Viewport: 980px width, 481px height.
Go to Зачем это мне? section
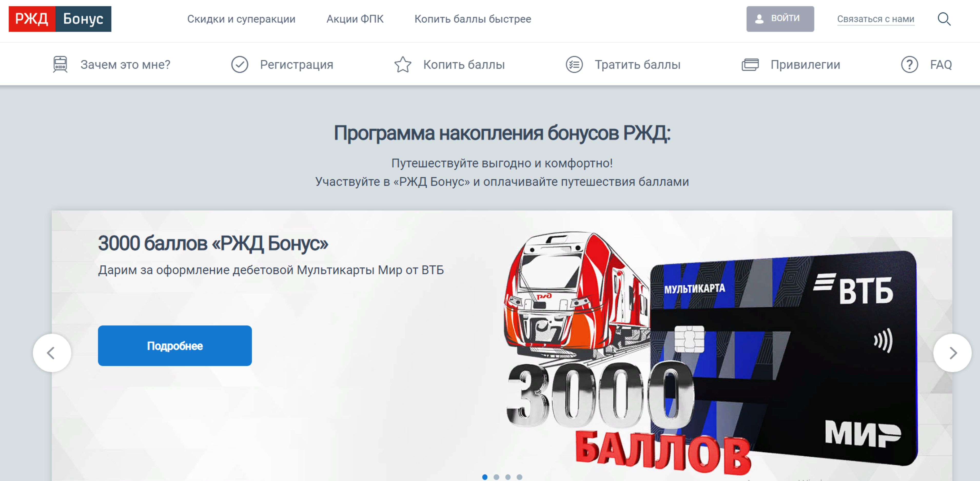pos(125,65)
